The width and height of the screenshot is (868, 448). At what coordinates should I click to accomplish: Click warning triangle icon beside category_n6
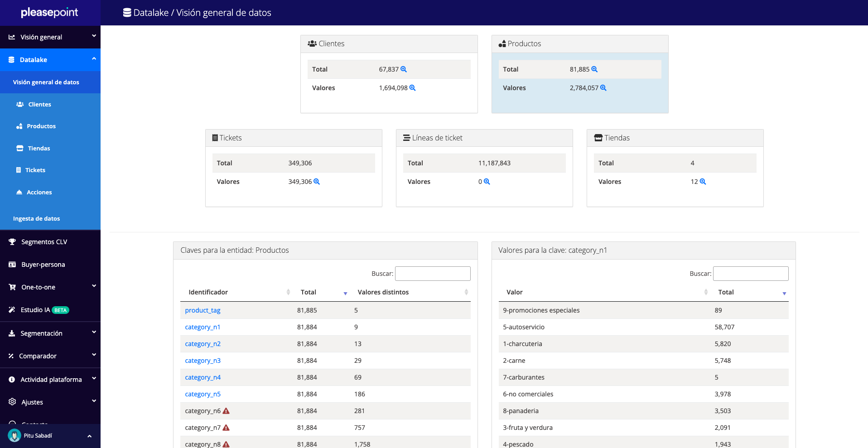click(x=226, y=411)
